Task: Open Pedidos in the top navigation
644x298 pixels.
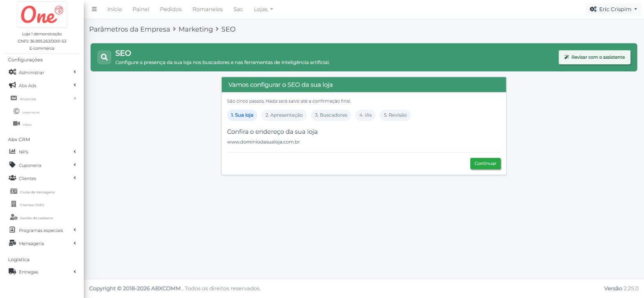Action: pyautogui.click(x=171, y=9)
